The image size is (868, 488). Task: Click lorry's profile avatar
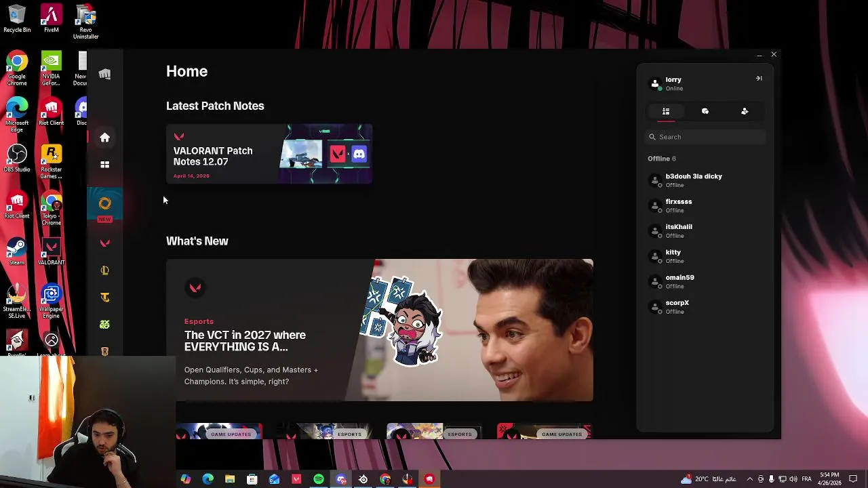click(x=655, y=84)
